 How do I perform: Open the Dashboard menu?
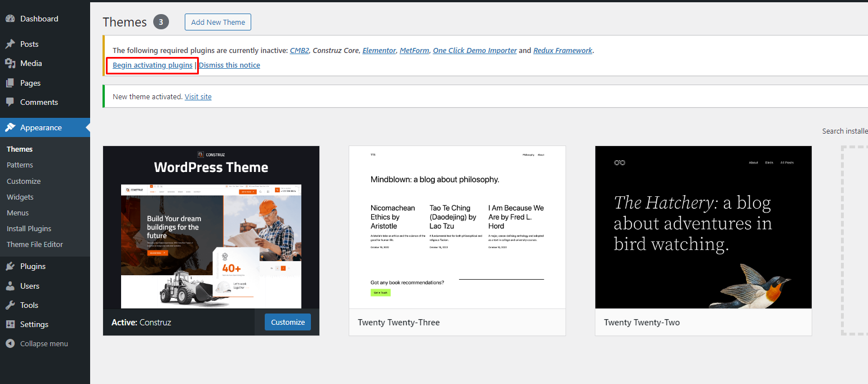pyautogui.click(x=45, y=19)
